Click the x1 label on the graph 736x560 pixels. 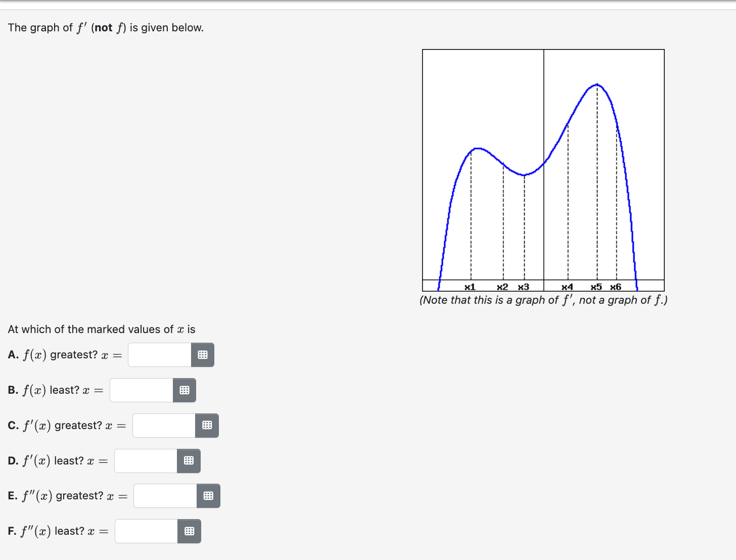tap(470, 287)
